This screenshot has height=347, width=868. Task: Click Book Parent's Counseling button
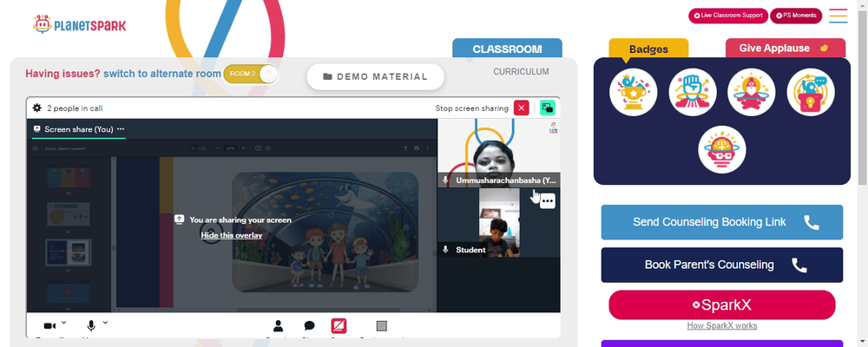[722, 265]
